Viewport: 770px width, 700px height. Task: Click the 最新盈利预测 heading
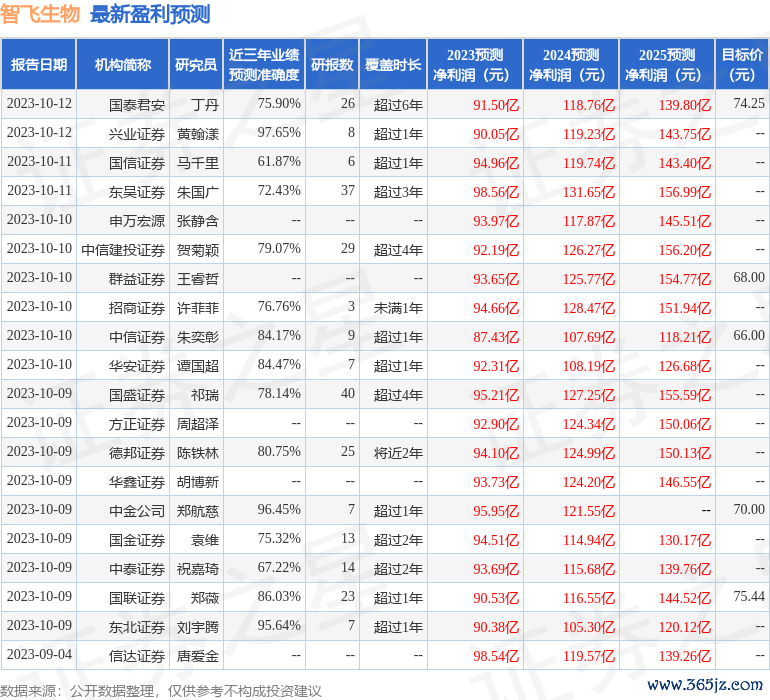[x=150, y=15]
